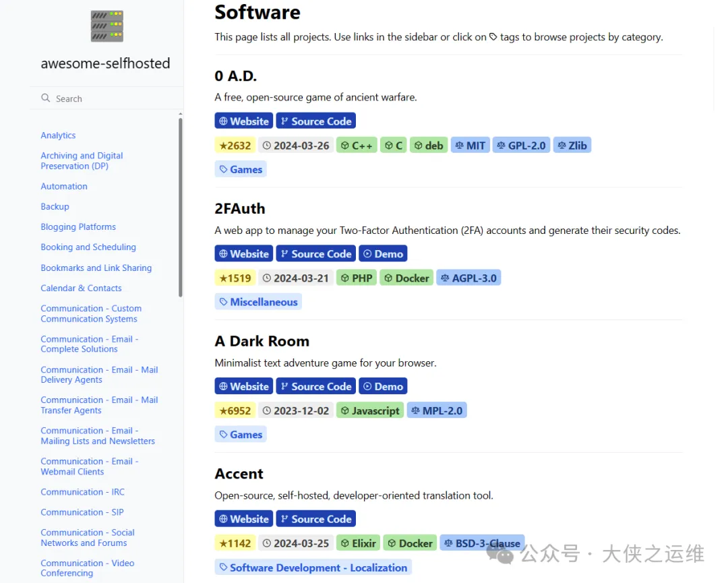
Task: Click the sidebar scrollbar thumb
Action: (x=180, y=208)
